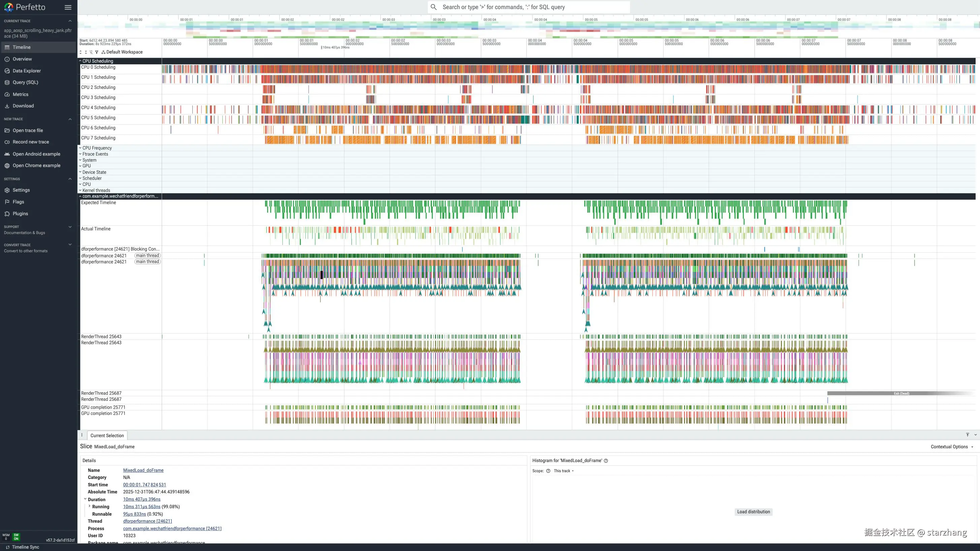Select the CPU 7 Scheduling track
Screen dimensions: 980x551
pos(98,138)
